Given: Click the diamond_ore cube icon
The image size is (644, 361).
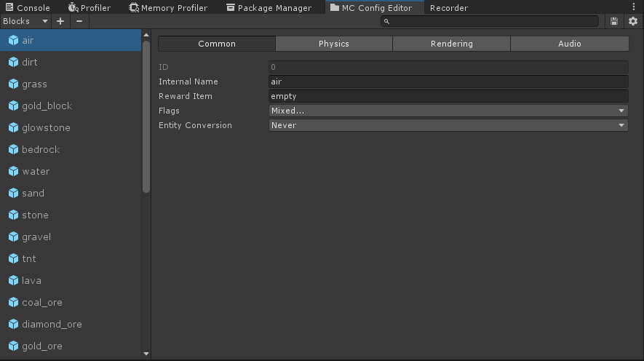Looking at the screenshot, I should pyautogui.click(x=14, y=324).
